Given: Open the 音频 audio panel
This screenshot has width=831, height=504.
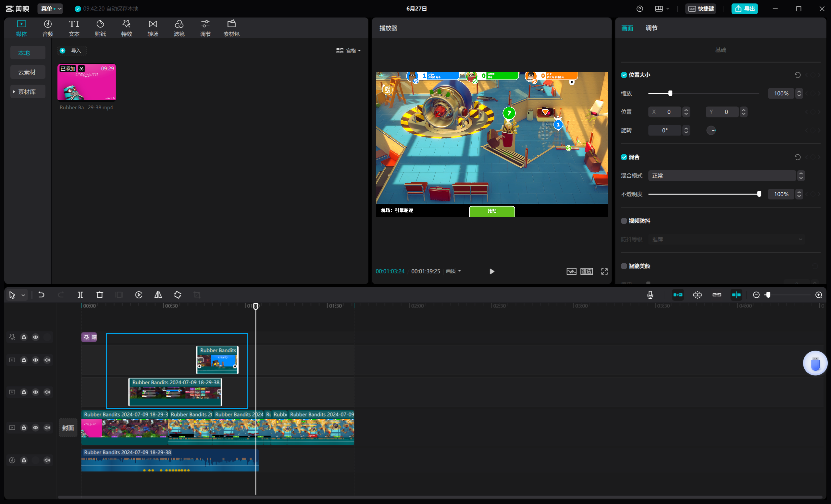Looking at the screenshot, I should coord(47,28).
